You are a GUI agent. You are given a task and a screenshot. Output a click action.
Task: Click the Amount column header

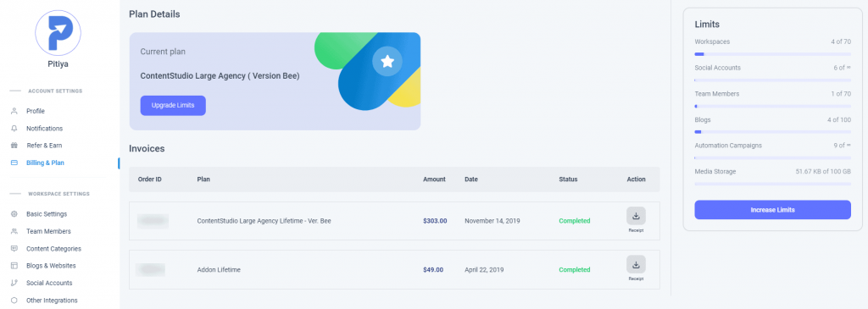[x=434, y=179]
